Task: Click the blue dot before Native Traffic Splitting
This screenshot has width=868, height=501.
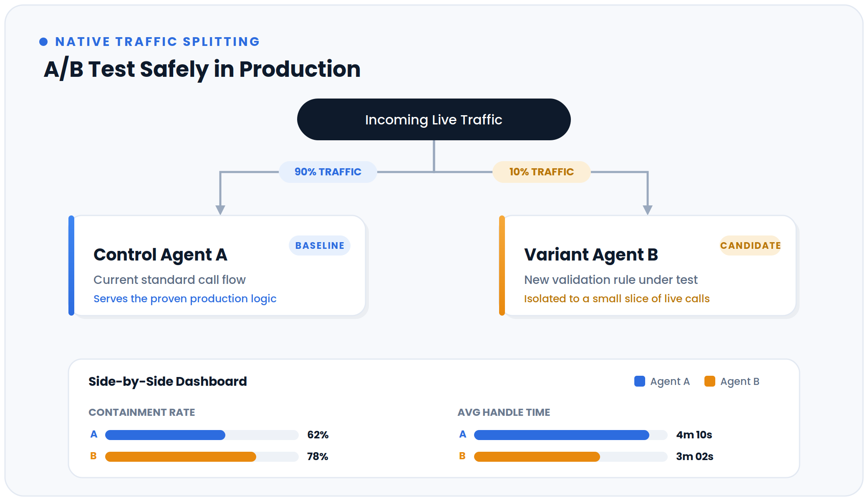Action: point(43,42)
